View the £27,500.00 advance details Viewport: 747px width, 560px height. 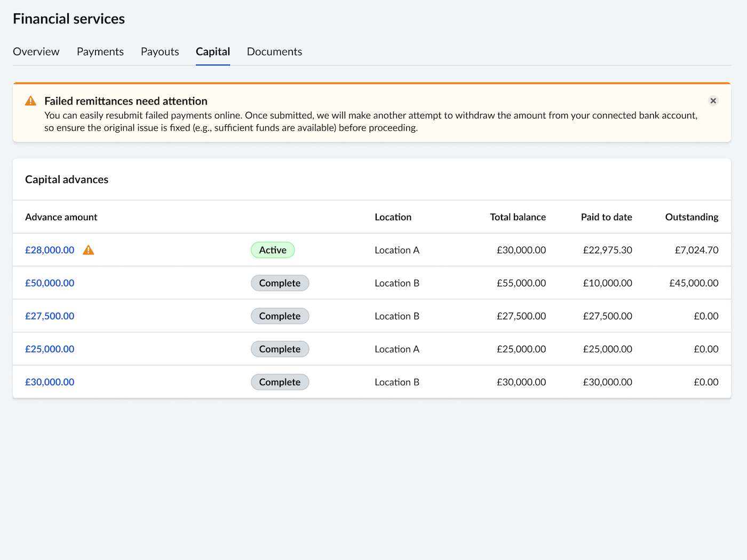(50, 316)
